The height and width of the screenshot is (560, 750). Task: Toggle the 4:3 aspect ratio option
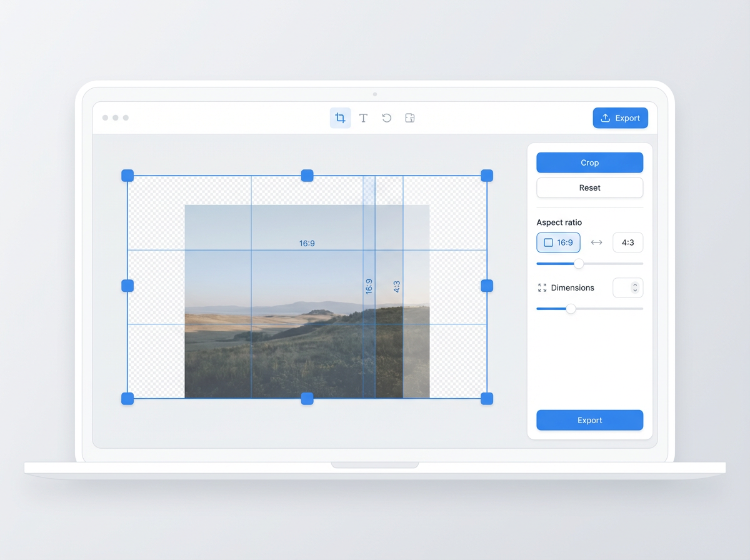pyautogui.click(x=627, y=242)
